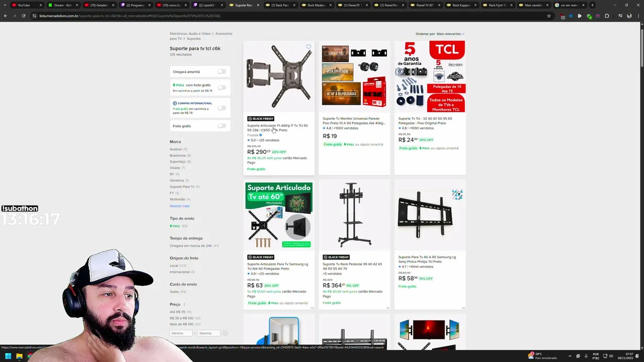The image size is (644, 362).
Task: Open the search tabs dropdown in Chrome
Action: tap(6, 5)
